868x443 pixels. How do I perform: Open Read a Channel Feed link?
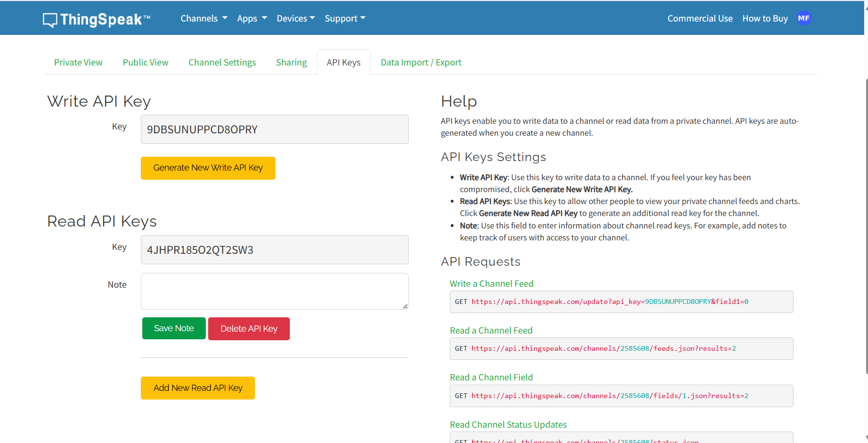(x=491, y=330)
